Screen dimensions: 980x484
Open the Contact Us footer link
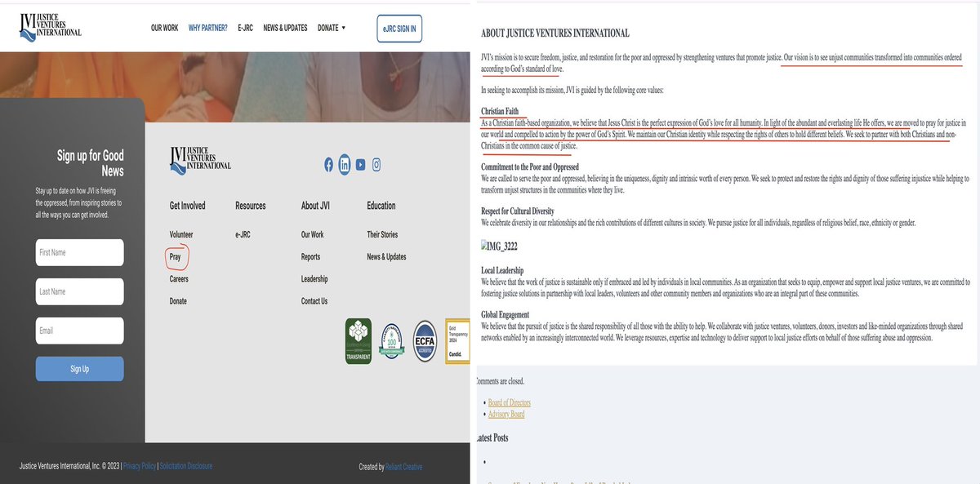(x=314, y=301)
